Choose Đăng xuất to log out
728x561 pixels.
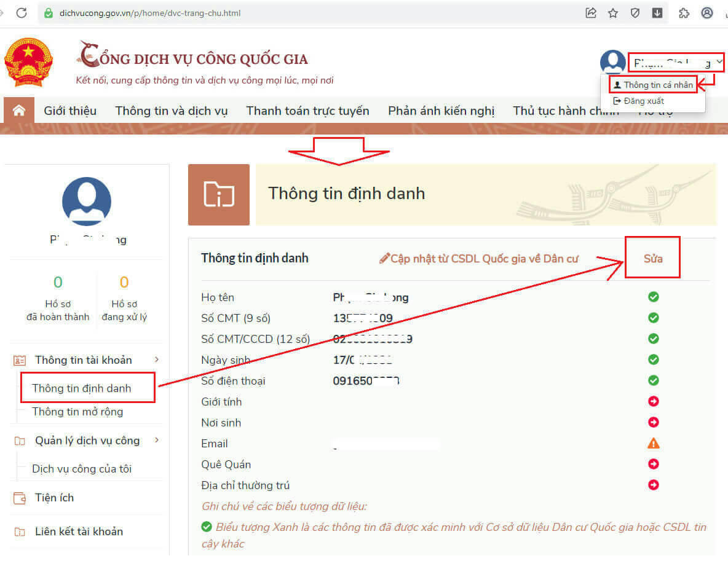coord(639,101)
